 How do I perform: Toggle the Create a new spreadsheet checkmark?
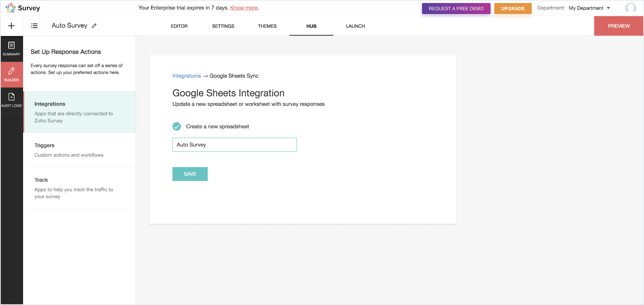(x=177, y=126)
